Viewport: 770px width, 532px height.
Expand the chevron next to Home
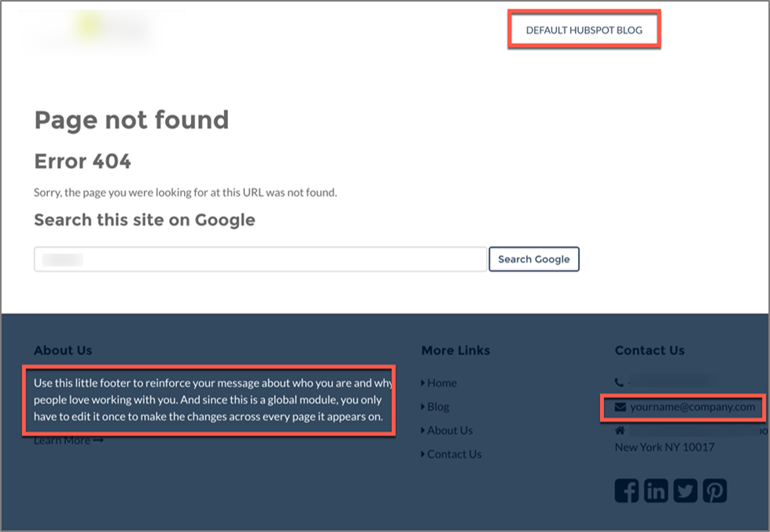tap(423, 383)
